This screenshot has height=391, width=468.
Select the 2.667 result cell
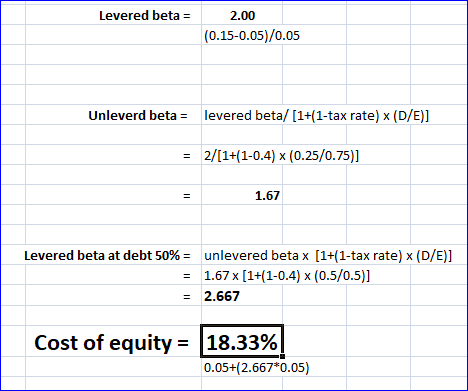click(222, 296)
